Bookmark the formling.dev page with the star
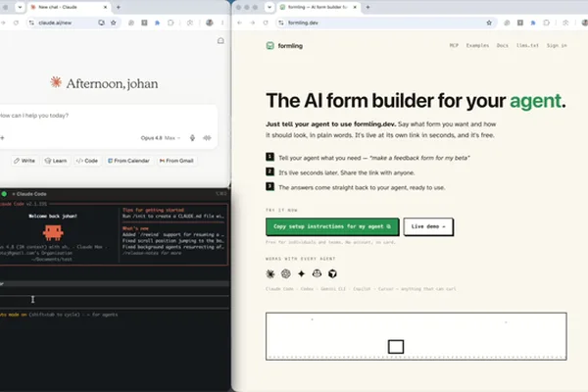The width and height of the screenshot is (588, 392). 489,23
